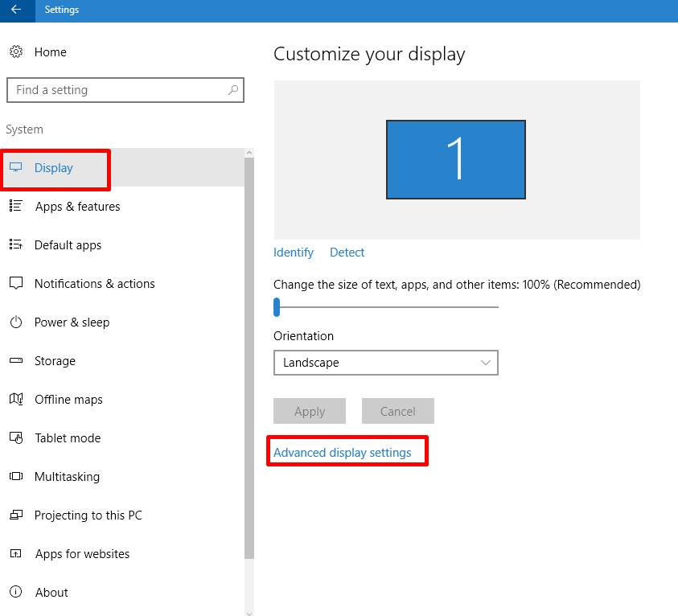This screenshot has width=678, height=616.
Task: Click the search magnifier icon
Action: (232, 90)
